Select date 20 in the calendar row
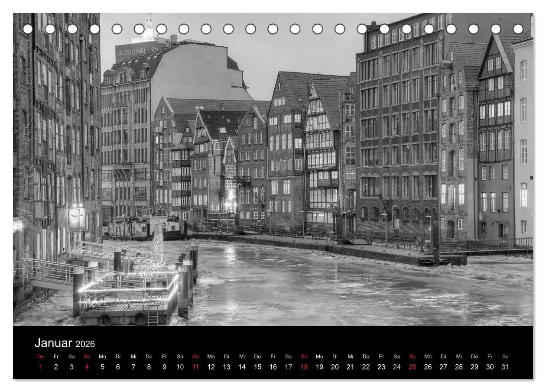 click(335, 367)
